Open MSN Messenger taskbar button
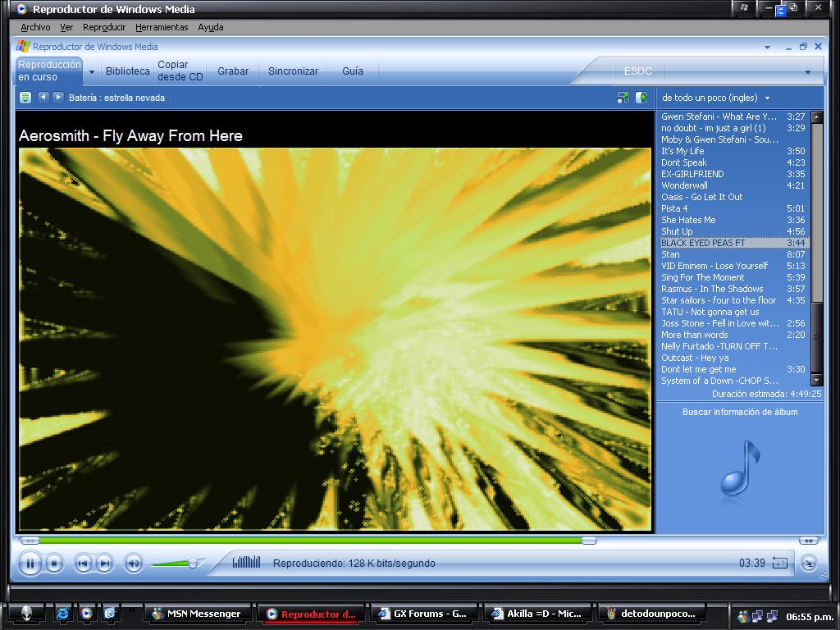Screen dimensions: 840x630 [x=197, y=614]
